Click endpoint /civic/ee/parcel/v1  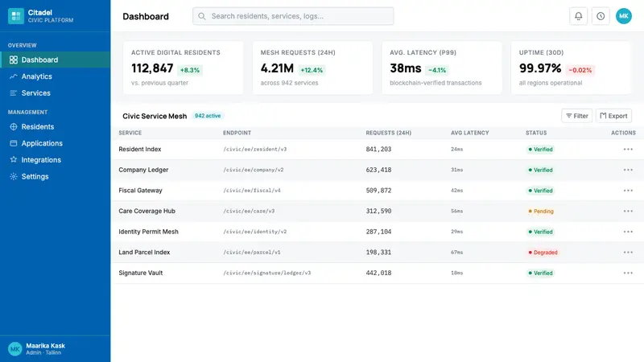click(x=252, y=253)
